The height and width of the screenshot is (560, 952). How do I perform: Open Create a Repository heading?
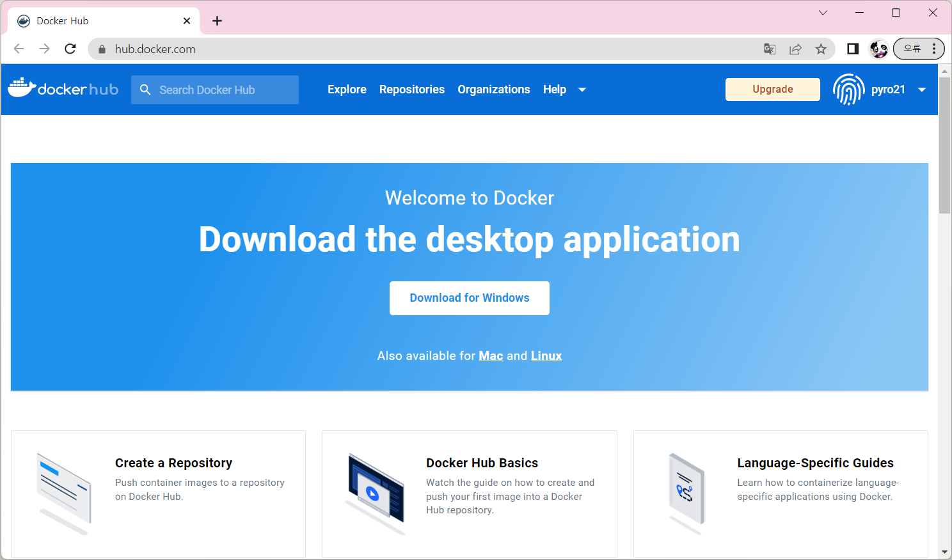[173, 463]
